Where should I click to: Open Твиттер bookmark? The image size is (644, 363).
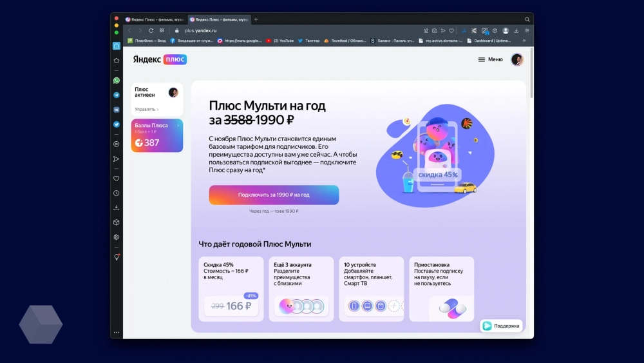point(309,41)
